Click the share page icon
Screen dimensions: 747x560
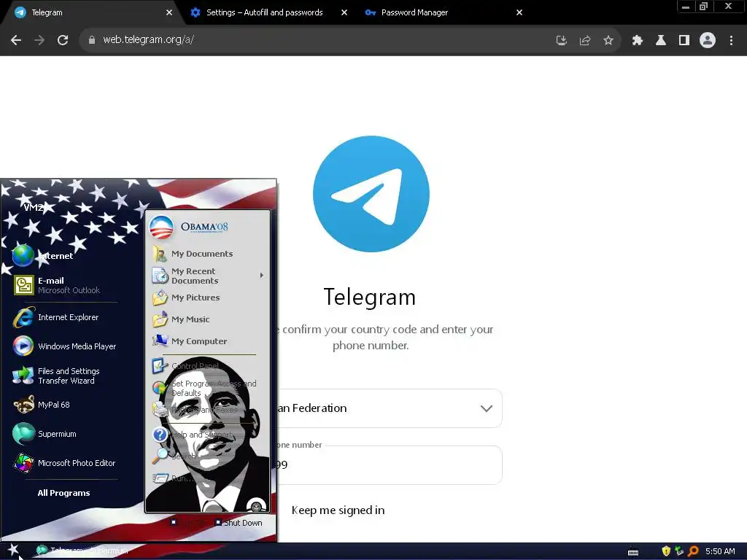(585, 41)
